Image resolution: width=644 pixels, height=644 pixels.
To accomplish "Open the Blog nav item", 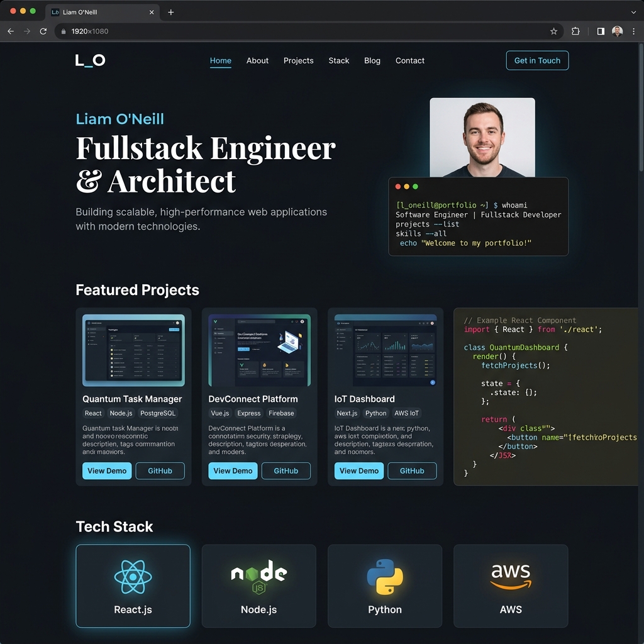I will pos(372,60).
